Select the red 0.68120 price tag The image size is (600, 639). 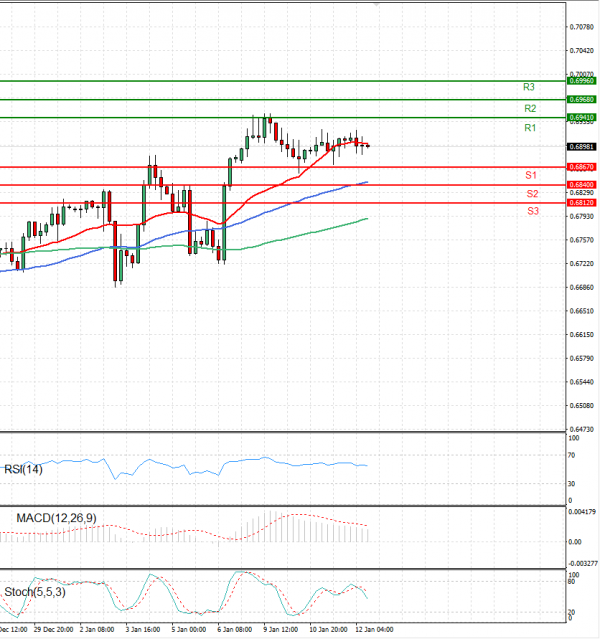(582, 203)
